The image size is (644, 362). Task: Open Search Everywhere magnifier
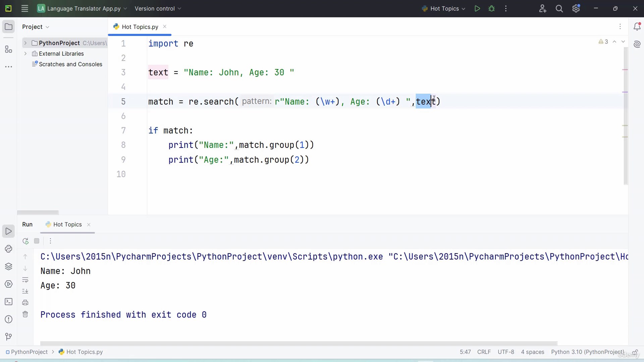(559, 9)
